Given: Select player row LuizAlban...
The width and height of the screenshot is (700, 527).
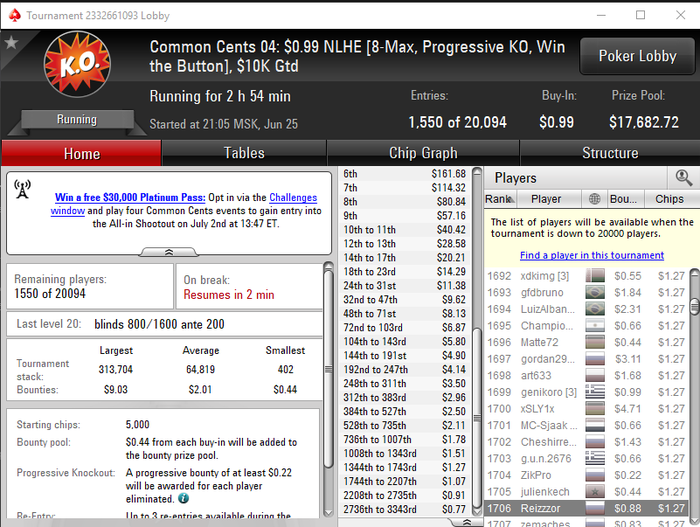Looking at the screenshot, I should click(586, 309).
